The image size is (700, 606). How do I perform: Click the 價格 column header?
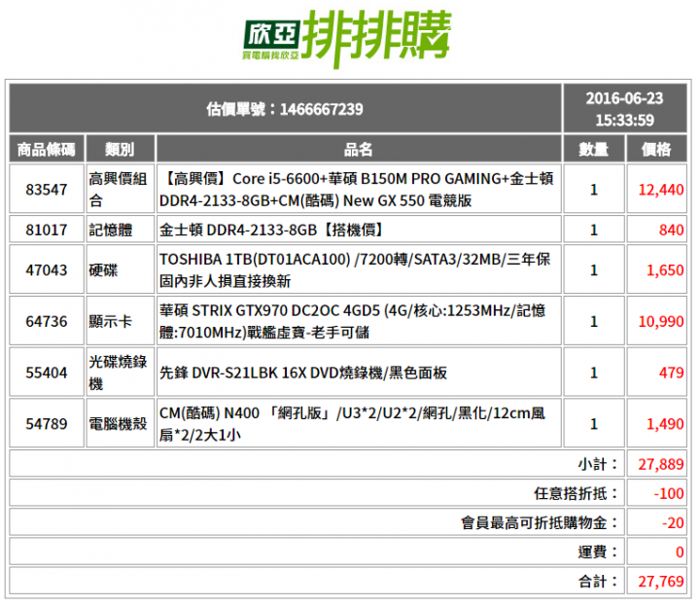(x=656, y=149)
